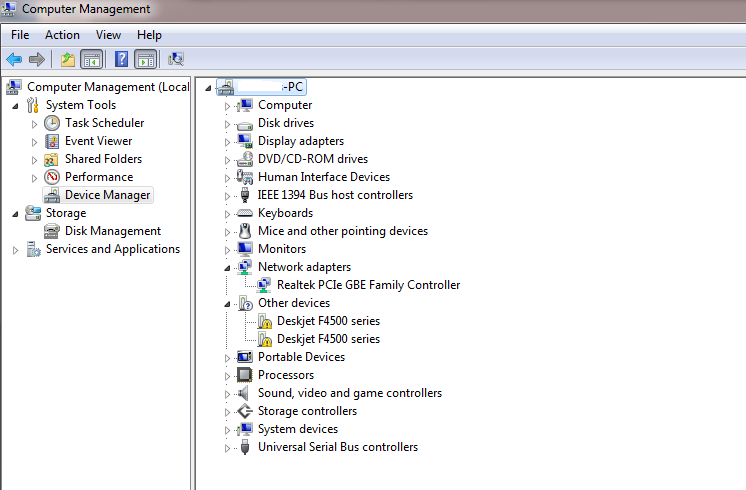
Task: Click Scan for hardware changes icon
Action: point(176,59)
